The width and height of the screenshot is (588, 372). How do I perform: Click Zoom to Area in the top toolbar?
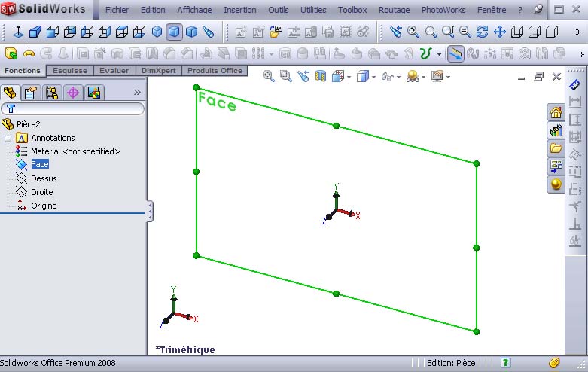pos(430,32)
